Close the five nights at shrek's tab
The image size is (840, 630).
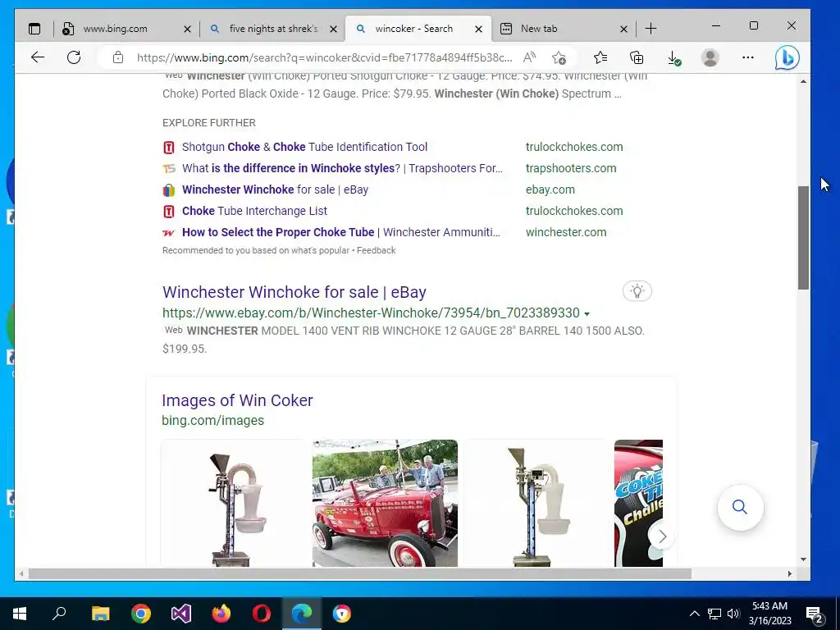pos(333,29)
